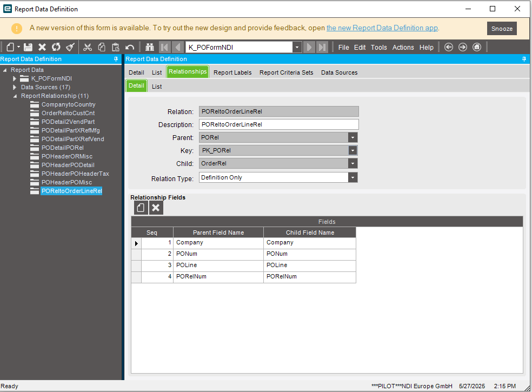Expand the Data Sources (17) node

point(15,87)
